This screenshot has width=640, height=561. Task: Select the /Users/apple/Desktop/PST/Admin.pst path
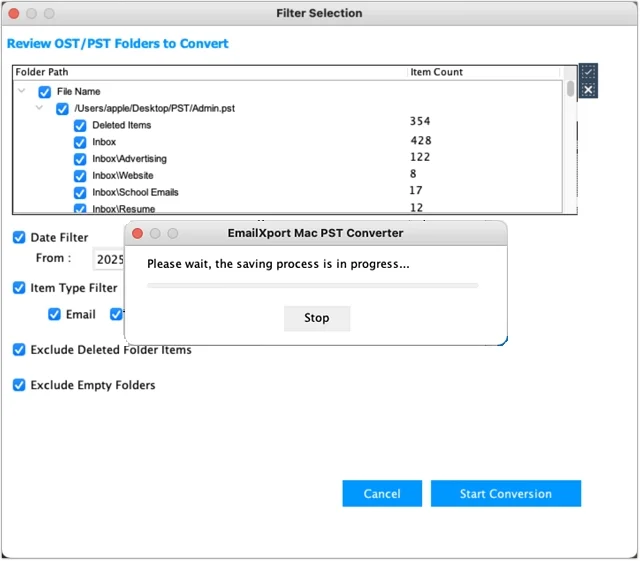click(x=155, y=109)
